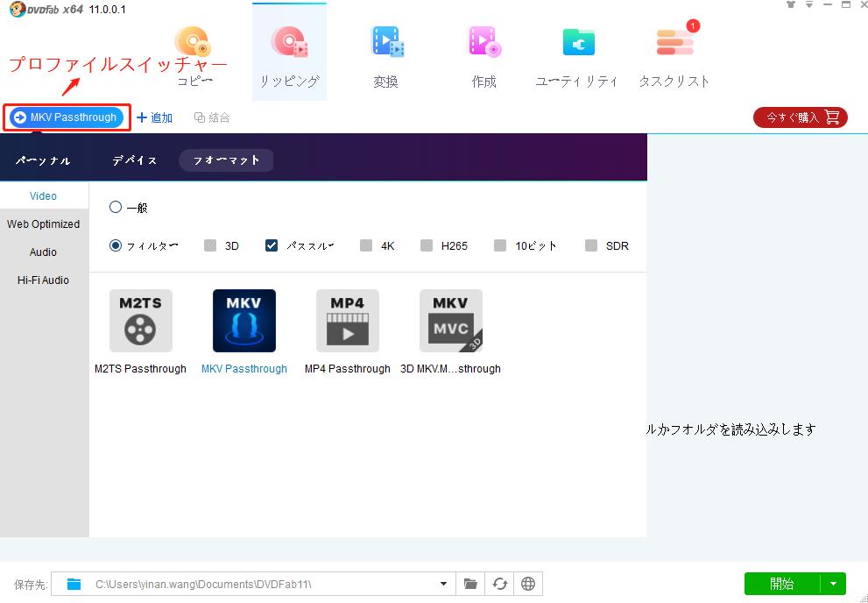This screenshot has width=868, height=603.
Task: Select the Video category
Action: (43, 196)
